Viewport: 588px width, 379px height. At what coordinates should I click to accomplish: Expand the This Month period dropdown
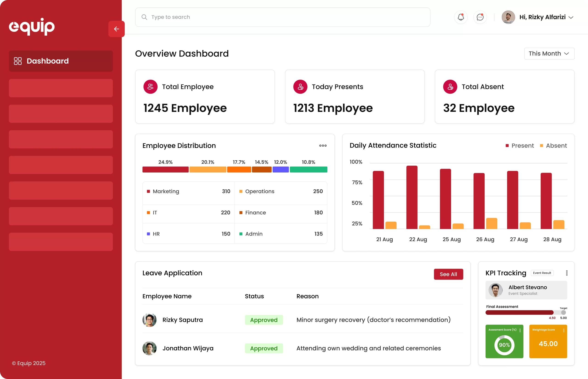(x=549, y=54)
